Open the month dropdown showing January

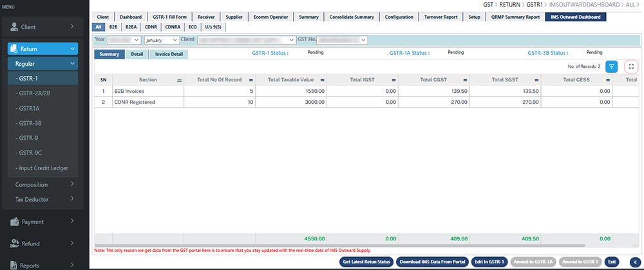(x=161, y=40)
